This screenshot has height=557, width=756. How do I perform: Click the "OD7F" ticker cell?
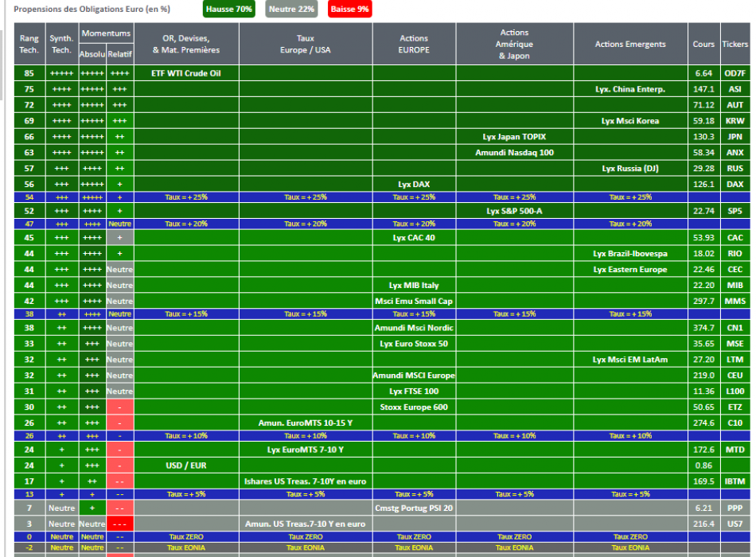(x=735, y=73)
